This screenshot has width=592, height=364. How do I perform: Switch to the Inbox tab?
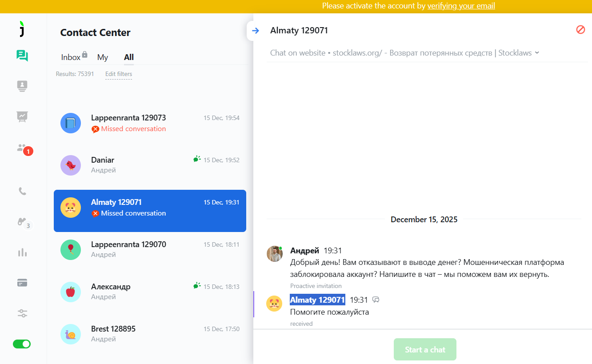(x=71, y=57)
